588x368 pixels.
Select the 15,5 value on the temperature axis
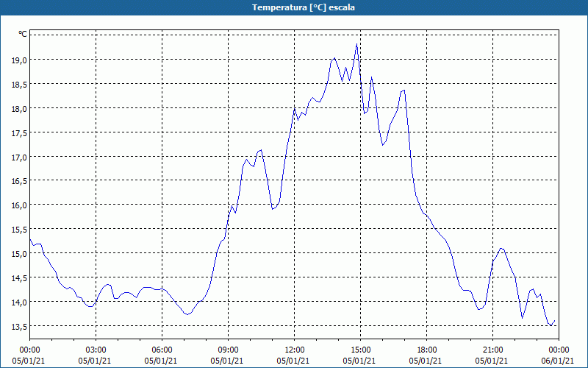tap(19, 230)
